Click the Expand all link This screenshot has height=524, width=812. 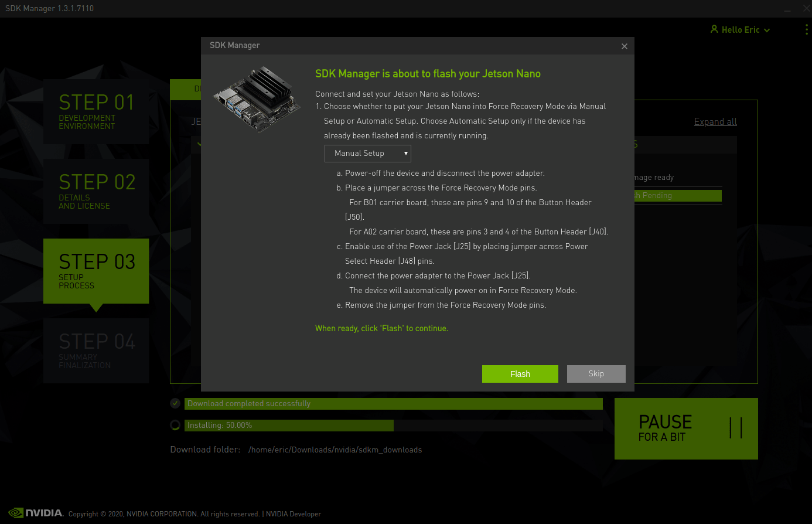pos(715,122)
